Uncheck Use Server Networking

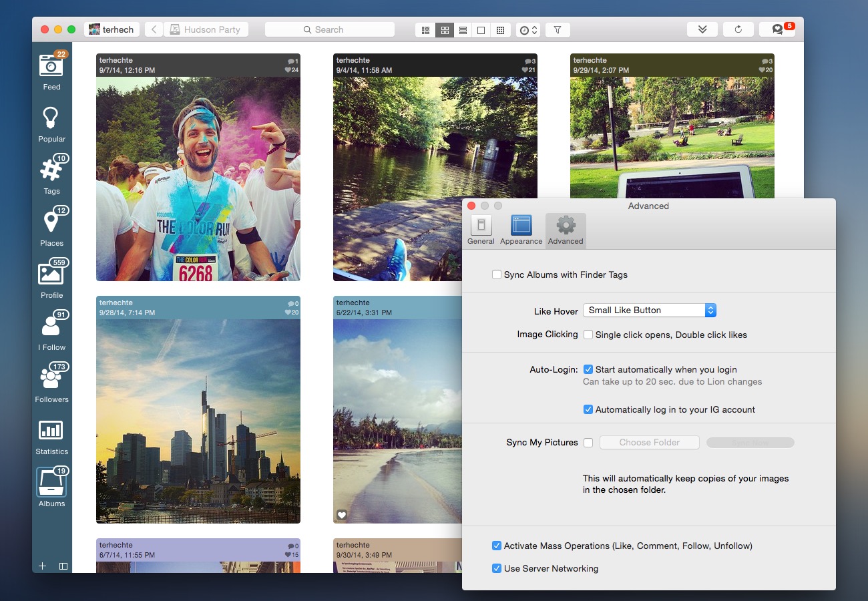pyautogui.click(x=497, y=568)
